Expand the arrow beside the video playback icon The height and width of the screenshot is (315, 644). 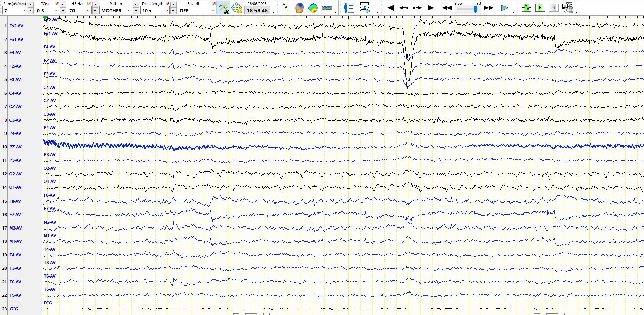click(x=377, y=12)
